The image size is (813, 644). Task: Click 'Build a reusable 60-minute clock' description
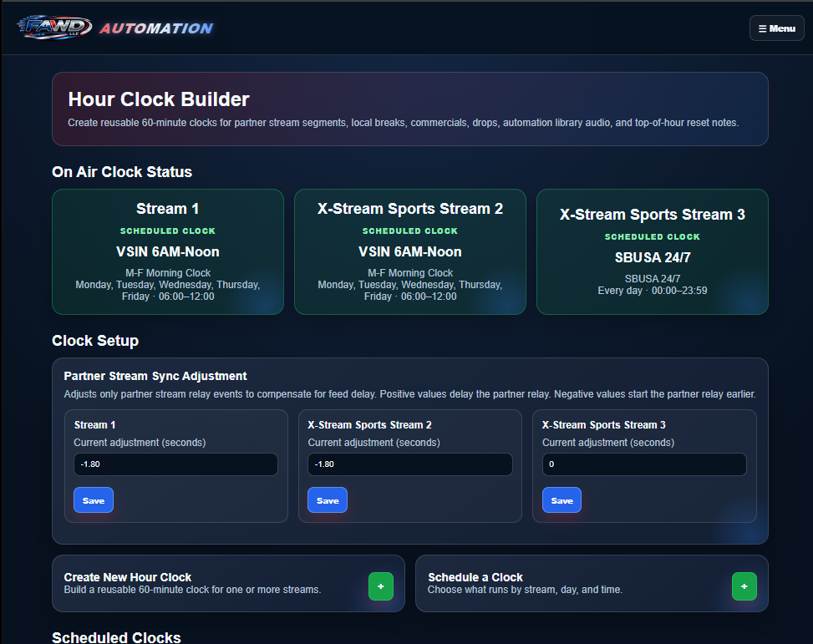pyautogui.click(x=192, y=590)
